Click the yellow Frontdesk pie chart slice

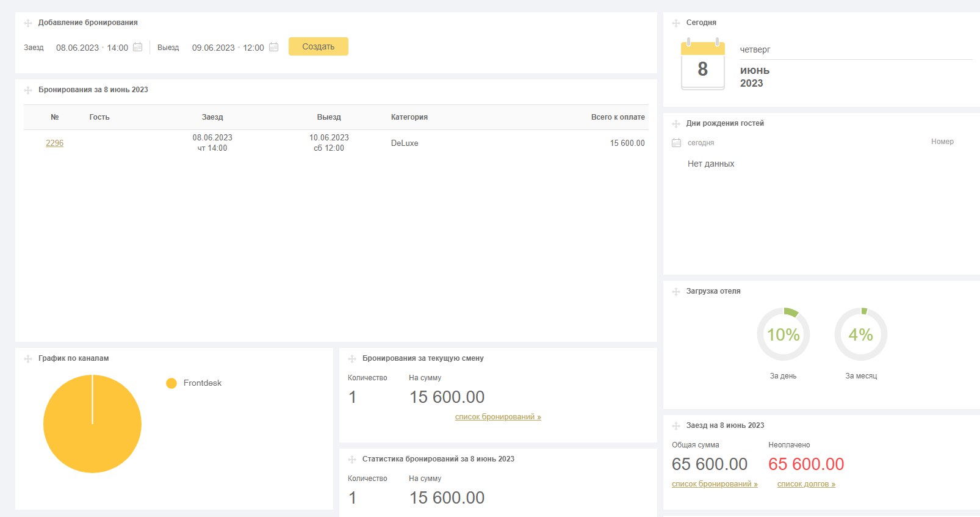point(92,424)
